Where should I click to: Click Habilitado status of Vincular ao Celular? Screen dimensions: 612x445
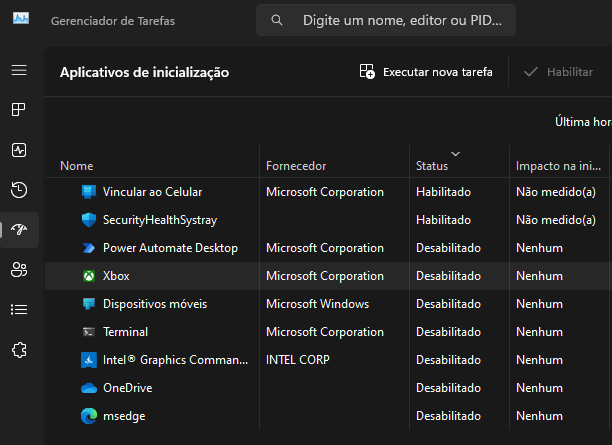[x=443, y=192]
